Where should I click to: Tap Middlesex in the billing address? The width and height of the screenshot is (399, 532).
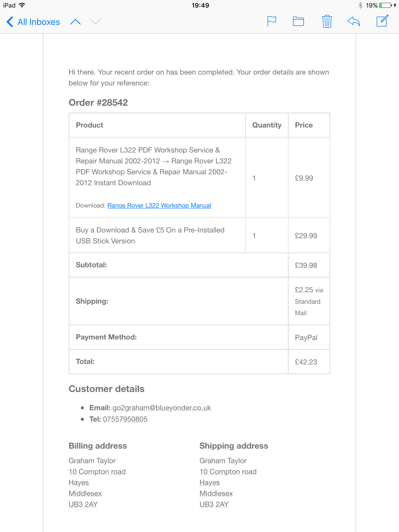click(x=85, y=494)
